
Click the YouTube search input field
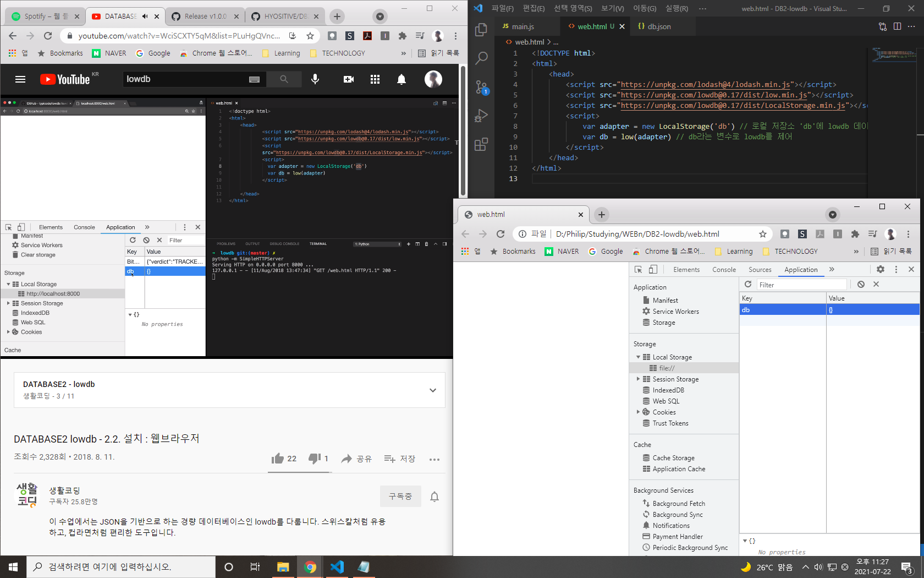[186, 79]
